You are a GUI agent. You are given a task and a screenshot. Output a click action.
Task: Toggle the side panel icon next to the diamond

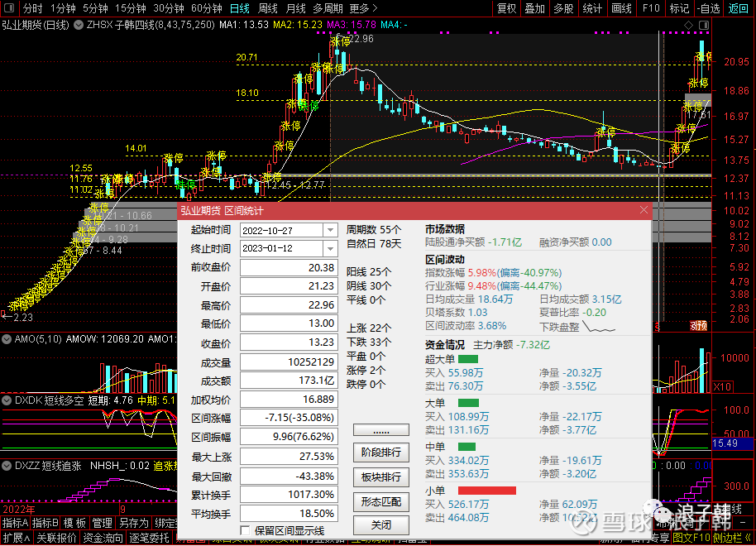point(704,25)
